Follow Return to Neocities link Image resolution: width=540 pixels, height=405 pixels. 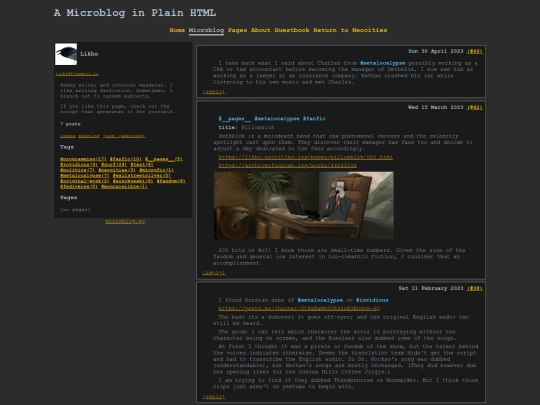tap(350, 30)
